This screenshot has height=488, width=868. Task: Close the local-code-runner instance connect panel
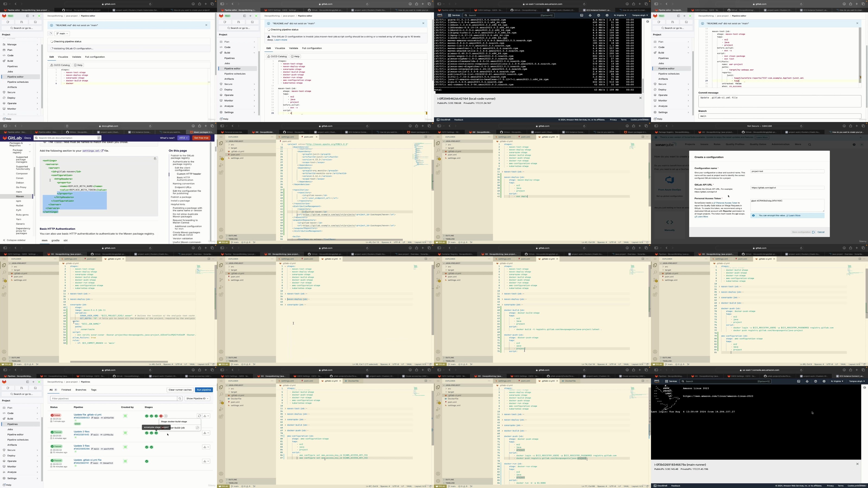pos(640,98)
